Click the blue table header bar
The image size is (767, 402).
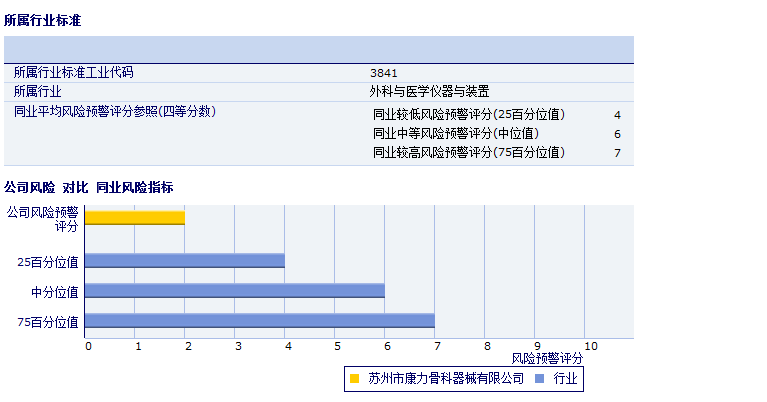pyautogui.click(x=318, y=49)
